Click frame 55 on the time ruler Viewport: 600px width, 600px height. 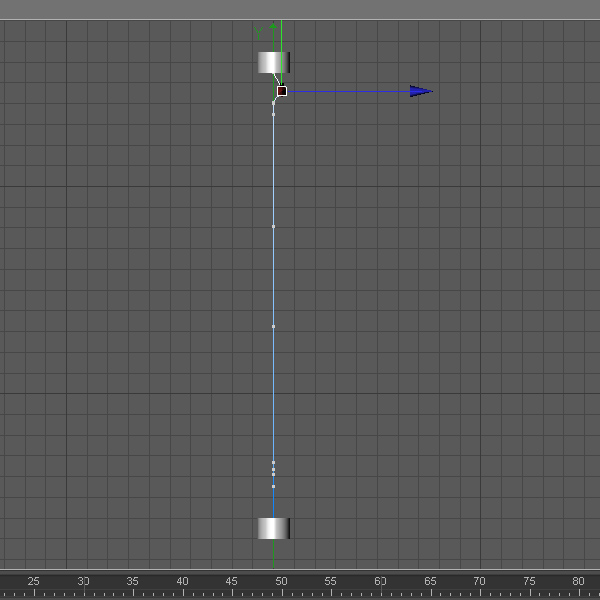(x=330, y=582)
